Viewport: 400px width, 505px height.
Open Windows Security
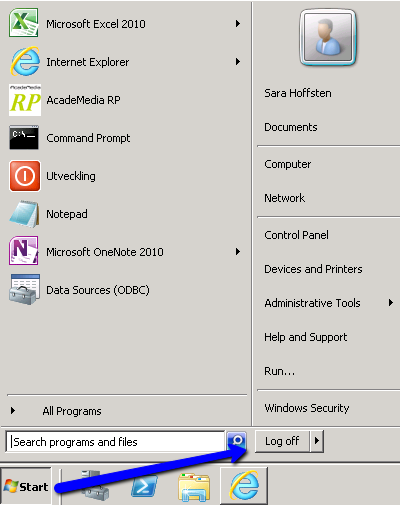[307, 408]
